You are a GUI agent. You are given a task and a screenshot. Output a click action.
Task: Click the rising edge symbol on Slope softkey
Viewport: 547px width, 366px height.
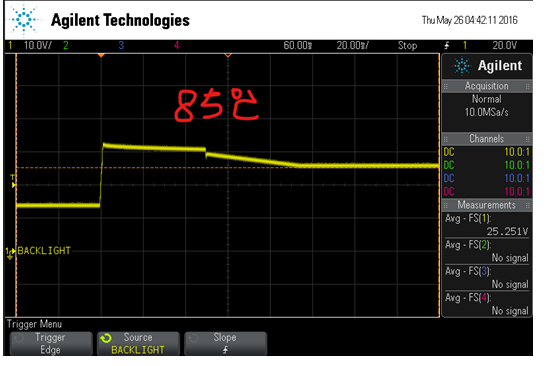click(225, 350)
